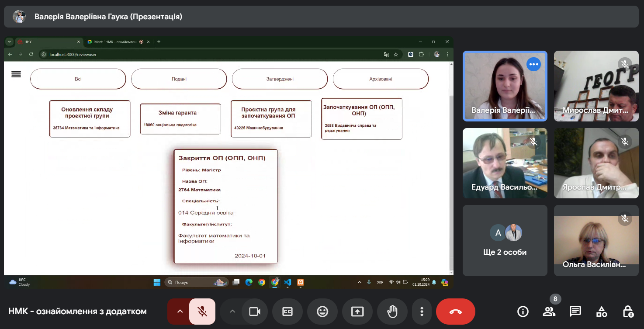Toggle closed captions on
The image size is (644, 329).
pos(287,312)
